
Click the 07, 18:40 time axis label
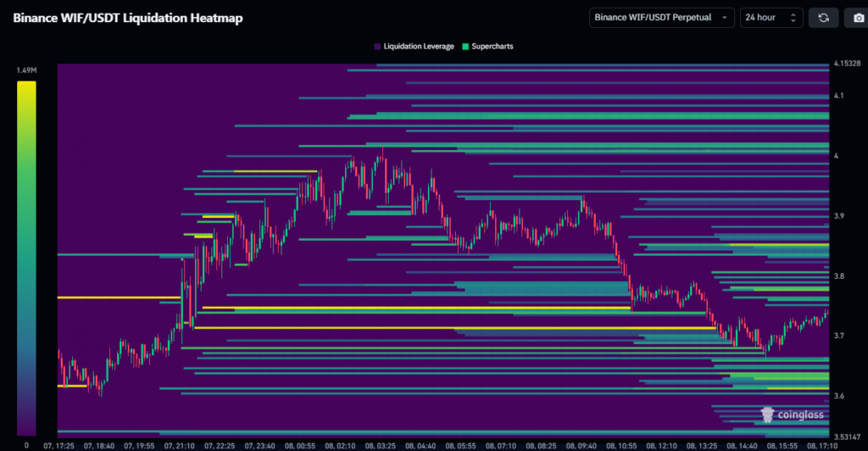[99, 445]
